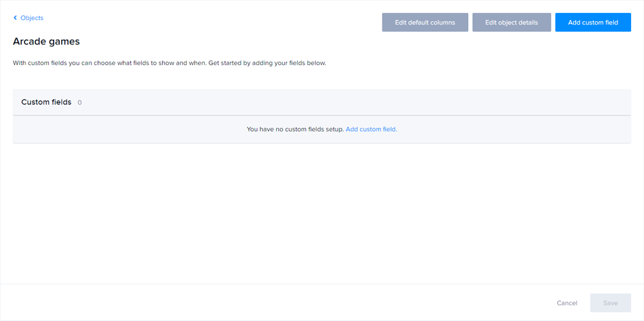The image size is (644, 321).
Task: Cancel the changes in the footer
Action: point(567,303)
